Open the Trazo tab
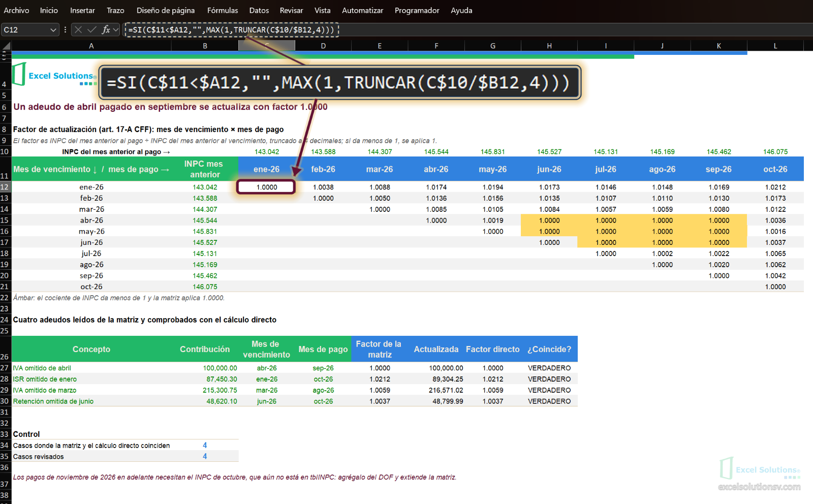813x504 pixels. pos(115,10)
